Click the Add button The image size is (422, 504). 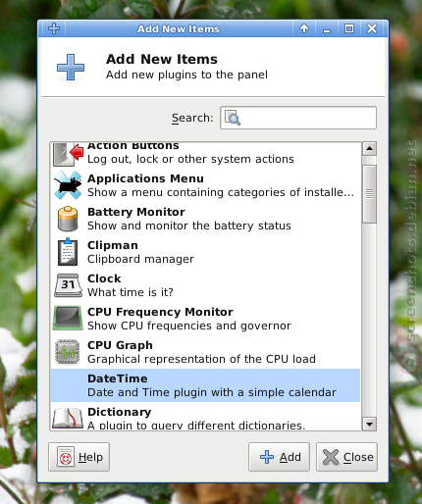click(x=279, y=457)
